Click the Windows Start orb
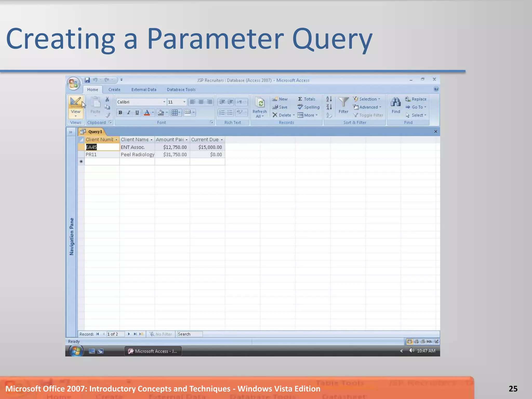The image size is (532, 399). click(x=76, y=351)
